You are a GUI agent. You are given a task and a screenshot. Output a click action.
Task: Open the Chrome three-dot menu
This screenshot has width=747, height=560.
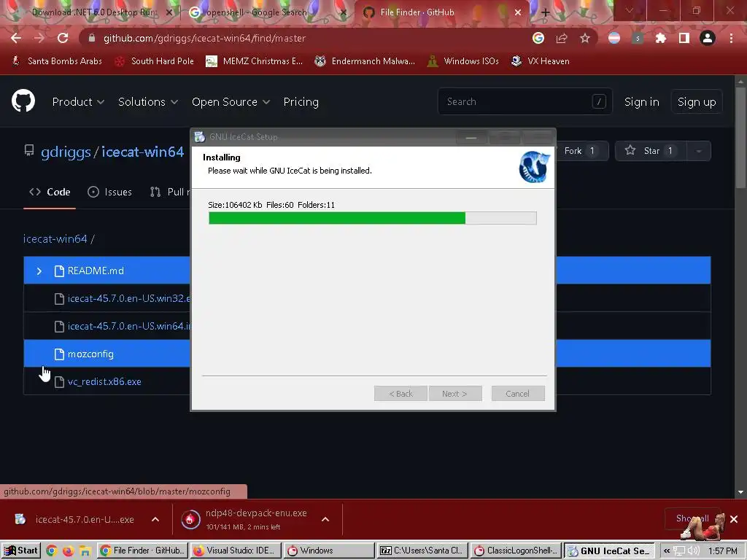pos(731,38)
